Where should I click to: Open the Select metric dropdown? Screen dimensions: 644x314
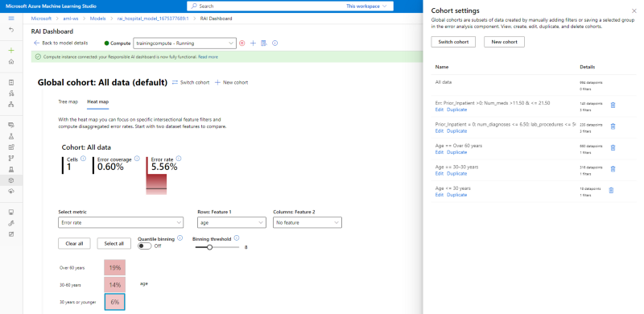click(x=121, y=222)
